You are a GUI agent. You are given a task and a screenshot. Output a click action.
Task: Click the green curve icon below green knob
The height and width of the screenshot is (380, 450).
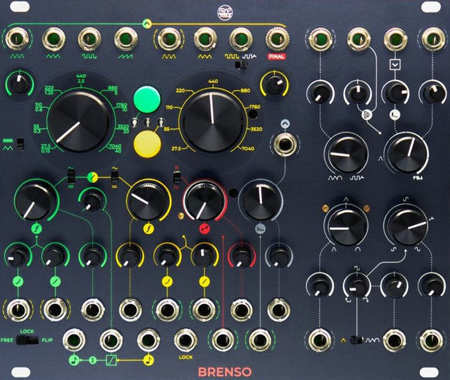tap(36, 228)
